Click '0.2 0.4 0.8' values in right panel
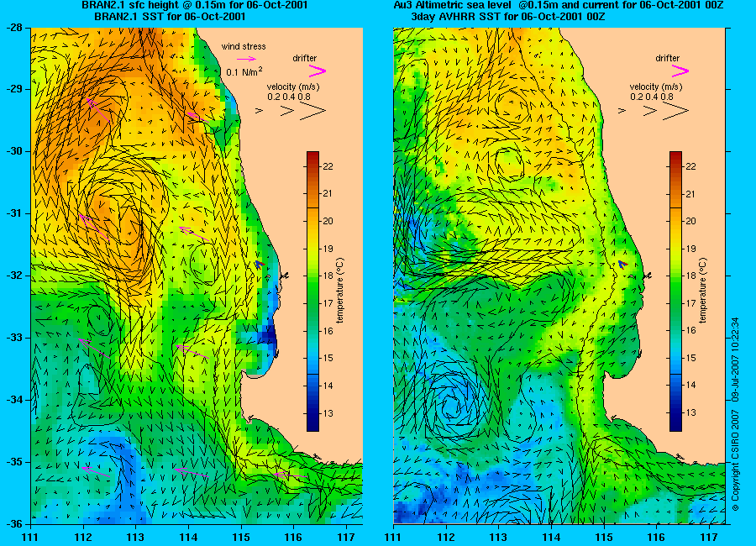Image resolution: width=756 pixels, height=546 pixels. click(x=652, y=97)
